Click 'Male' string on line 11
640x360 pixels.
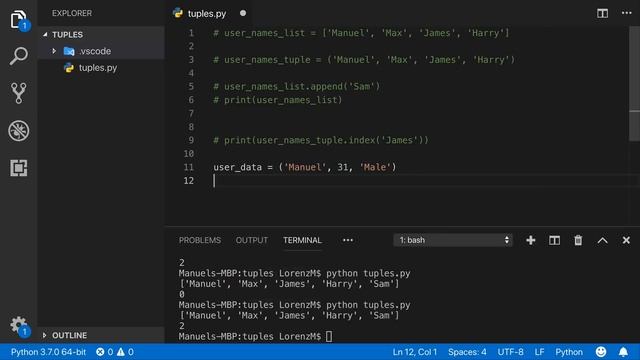click(375, 167)
